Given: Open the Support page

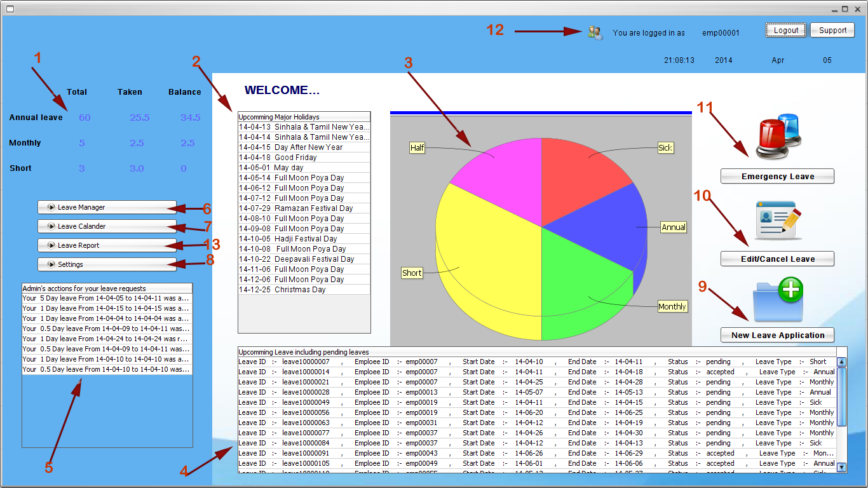Looking at the screenshot, I should coord(832,30).
